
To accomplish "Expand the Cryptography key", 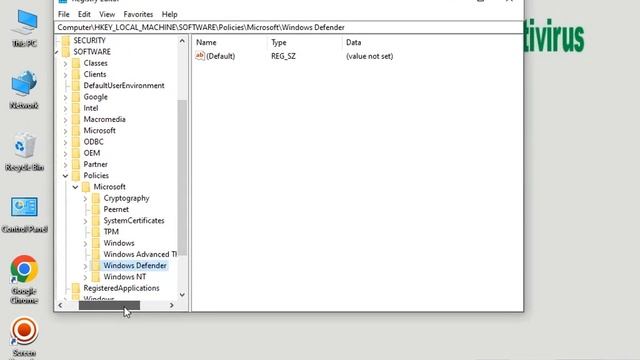I will (85, 198).
